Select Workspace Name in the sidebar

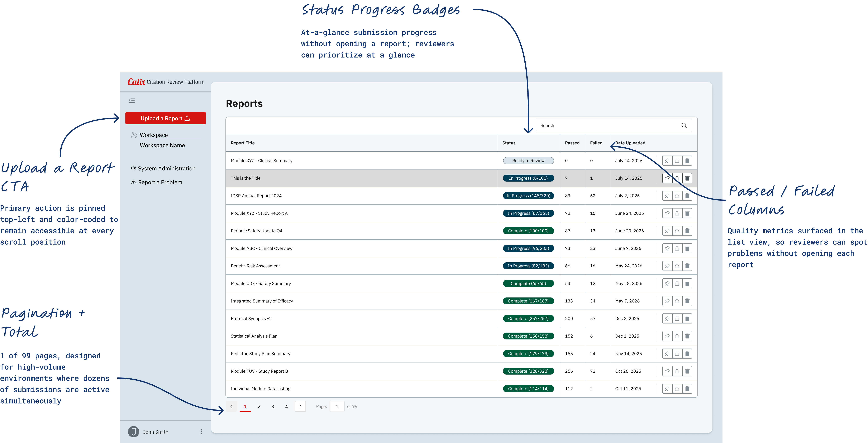162,145
